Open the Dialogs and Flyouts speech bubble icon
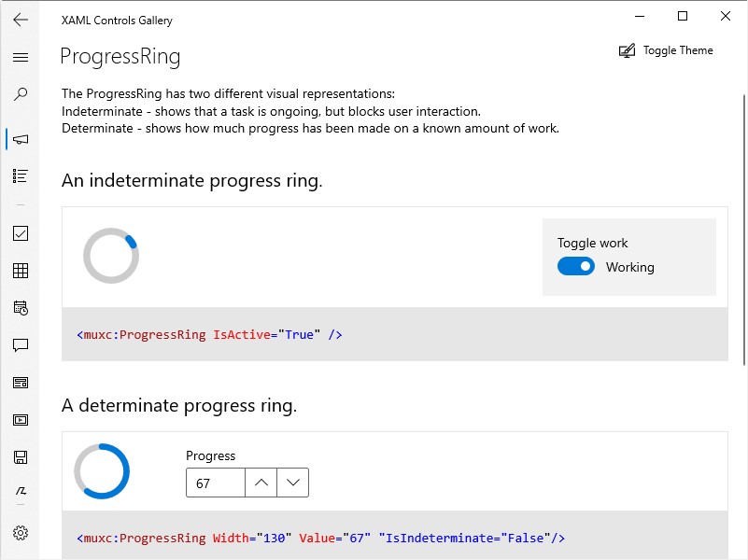This screenshot has width=748, height=560. pos(21,344)
